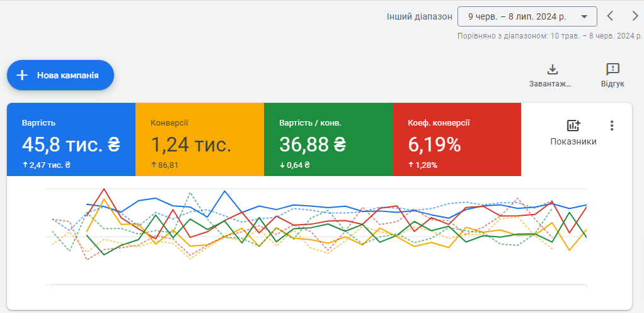Screen dimensions: 644x313
Task: Click the highest peak of the red chart line
Action: pos(104,189)
